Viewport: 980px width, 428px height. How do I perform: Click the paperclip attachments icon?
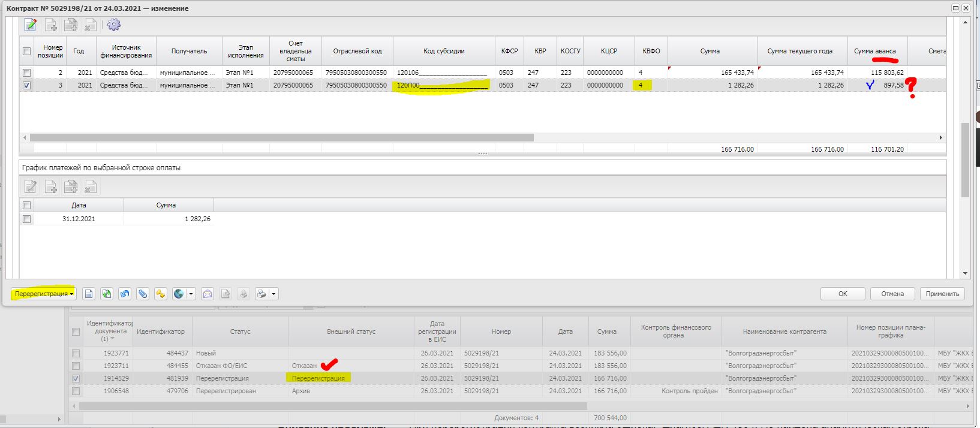pos(142,294)
